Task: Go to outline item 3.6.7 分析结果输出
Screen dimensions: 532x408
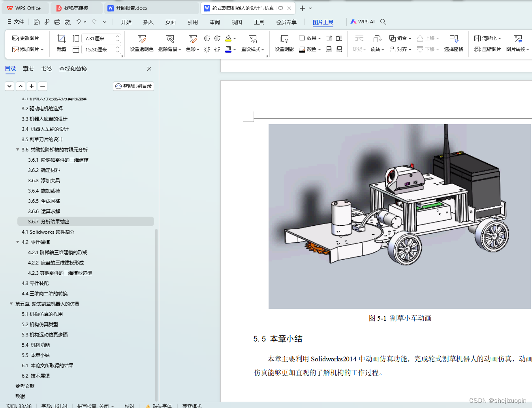Action: (x=86, y=221)
